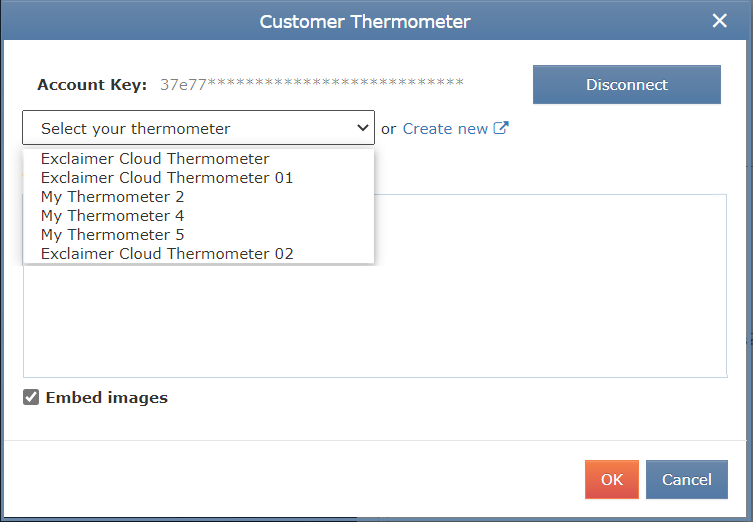Image resolution: width=753 pixels, height=522 pixels.
Task: Click the external link icon beside Create new
Action: (x=502, y=128)
